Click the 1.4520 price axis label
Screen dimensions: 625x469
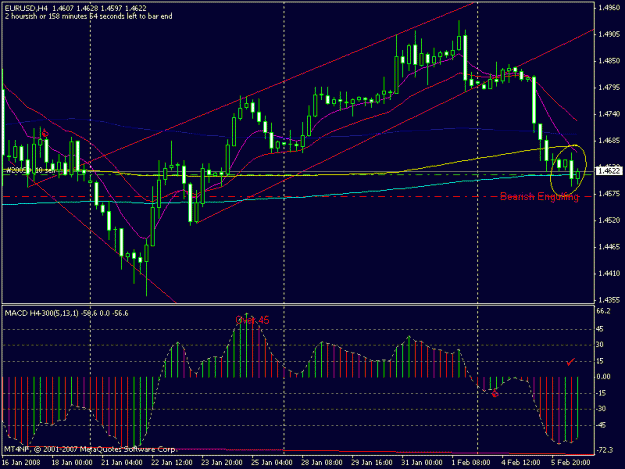pos(609,220)
